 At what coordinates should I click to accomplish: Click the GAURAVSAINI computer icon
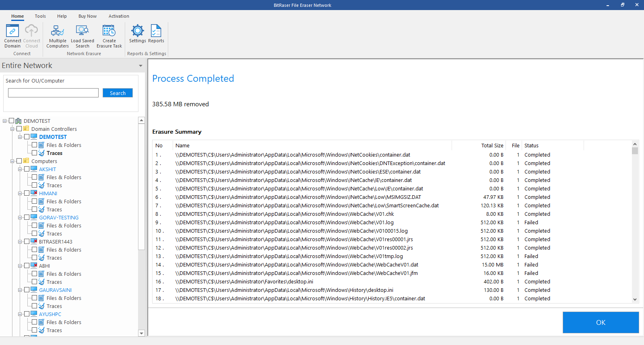click(34, 290)
